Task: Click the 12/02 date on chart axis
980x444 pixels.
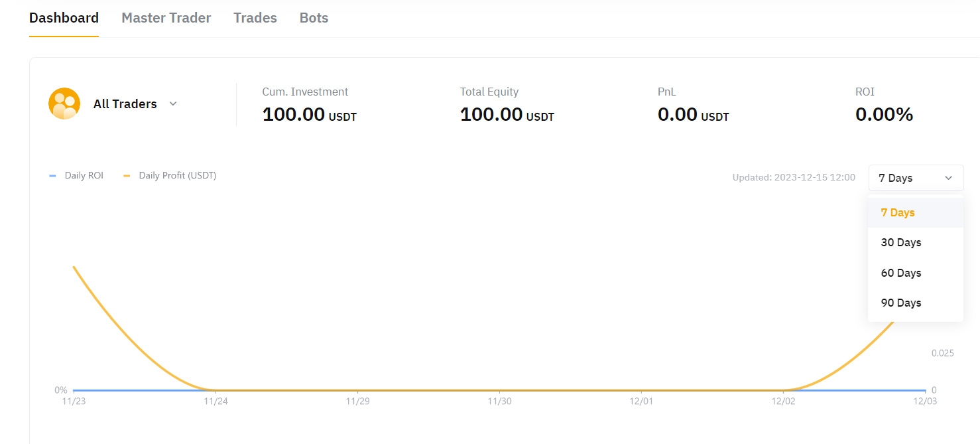Action: (x=783, y=402)
